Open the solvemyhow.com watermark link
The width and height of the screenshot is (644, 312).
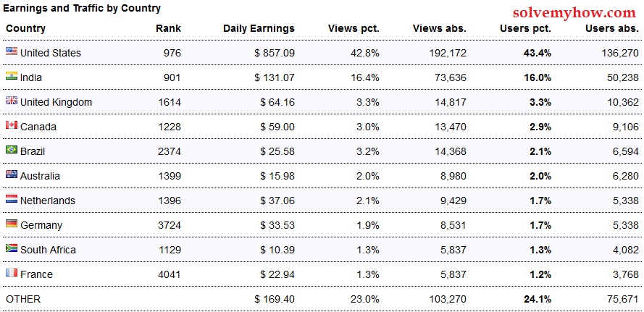(574, 13)
